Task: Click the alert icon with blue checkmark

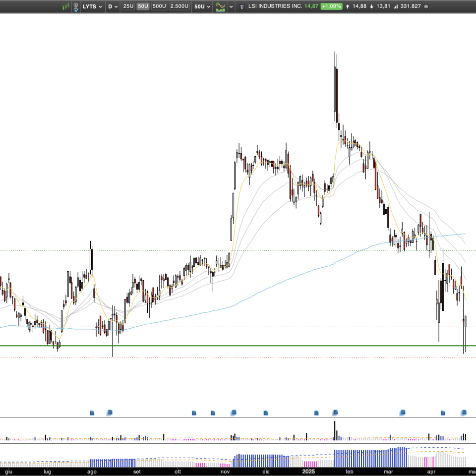Action: (x=76, y=7)
